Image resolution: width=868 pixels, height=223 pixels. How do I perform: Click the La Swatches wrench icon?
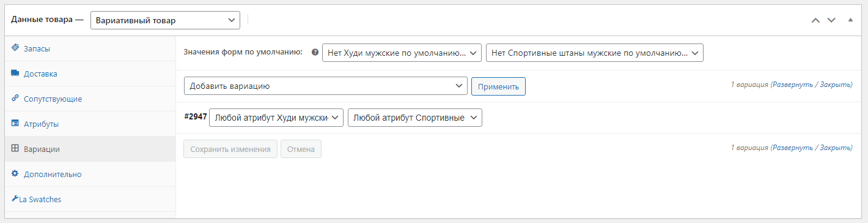pyautogui.click(x=15, y=198)
